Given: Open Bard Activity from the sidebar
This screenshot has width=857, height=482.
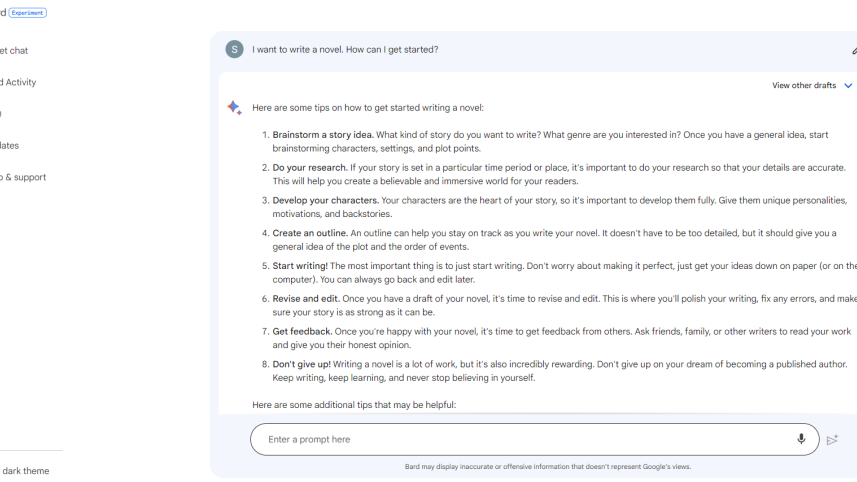Looking at the screenshot, I should coord(18,82).
